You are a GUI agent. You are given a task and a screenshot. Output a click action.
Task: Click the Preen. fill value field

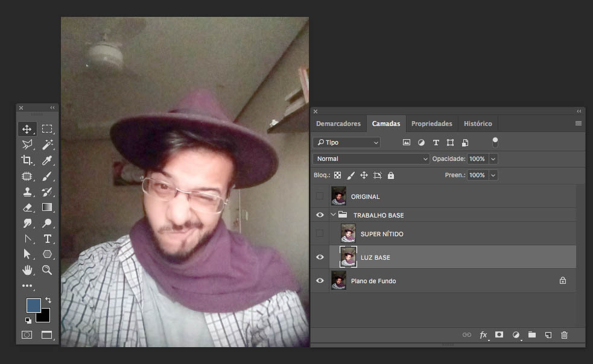point(477,175)
